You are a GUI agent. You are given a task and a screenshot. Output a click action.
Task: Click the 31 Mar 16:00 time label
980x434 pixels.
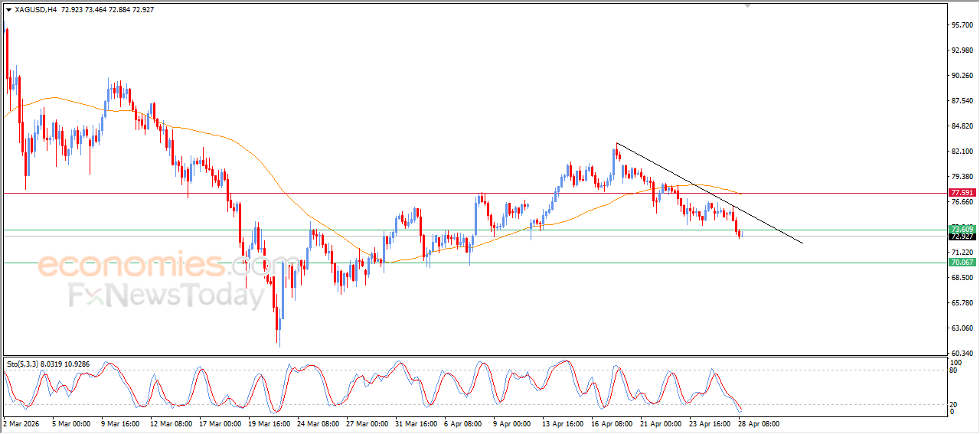pos(416,423)
